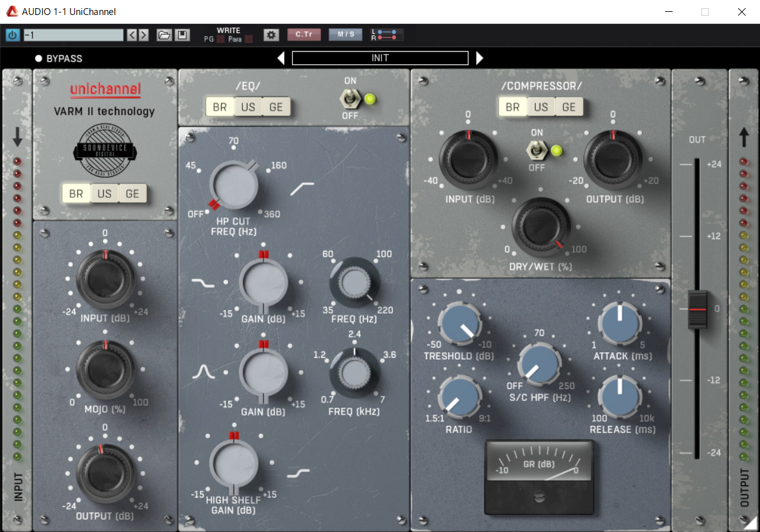Viewport: 760px width, 532px height.
Task: Click the +12 mark on OUT fader
Action: point(714,237)
